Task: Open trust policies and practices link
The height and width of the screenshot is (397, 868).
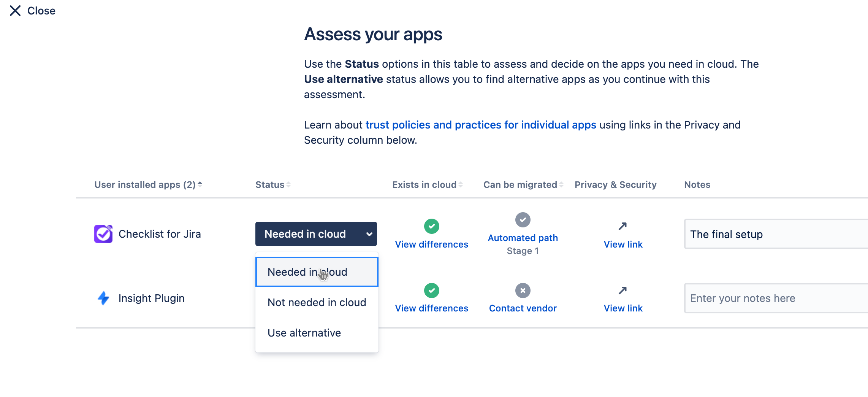Action: pos(481,125)
